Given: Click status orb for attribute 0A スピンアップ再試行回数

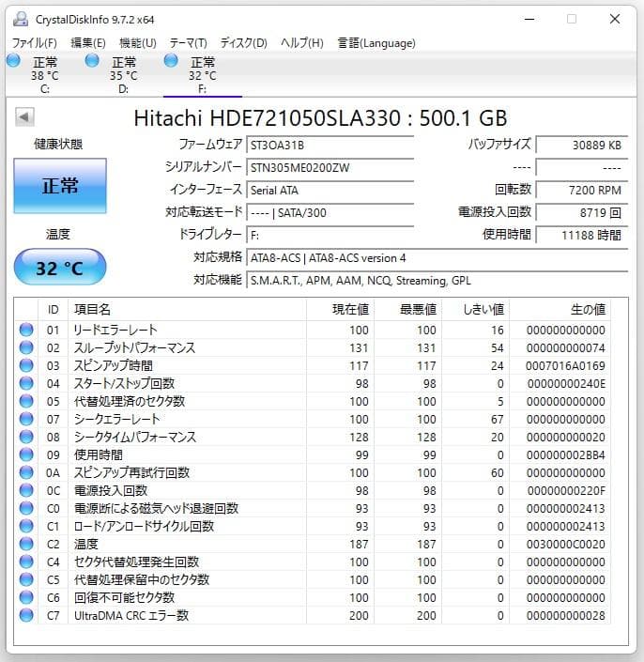Looking at the screenshot, I should point(26,472).
